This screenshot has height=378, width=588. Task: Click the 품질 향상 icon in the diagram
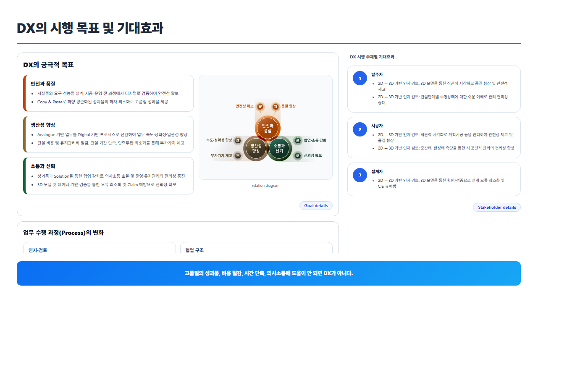pyautogui.click(x=276, y=106)
